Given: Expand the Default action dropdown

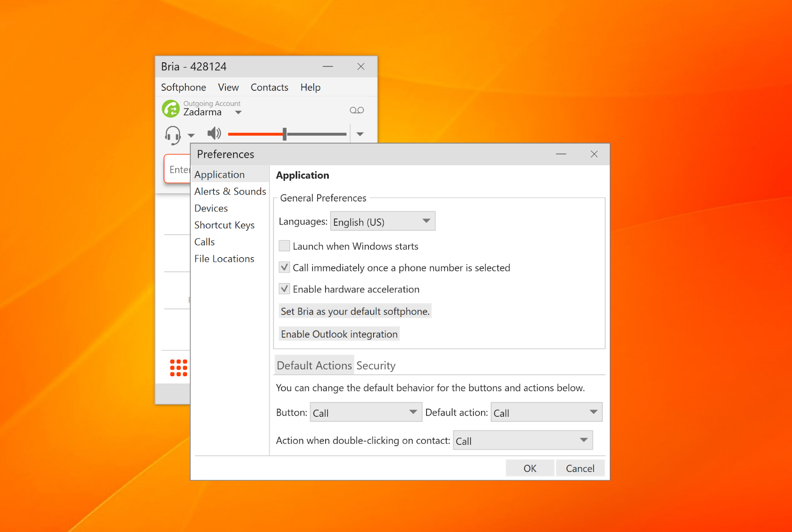Looking at the screenshot, I should pyautogui.click(x=546, y=413).
